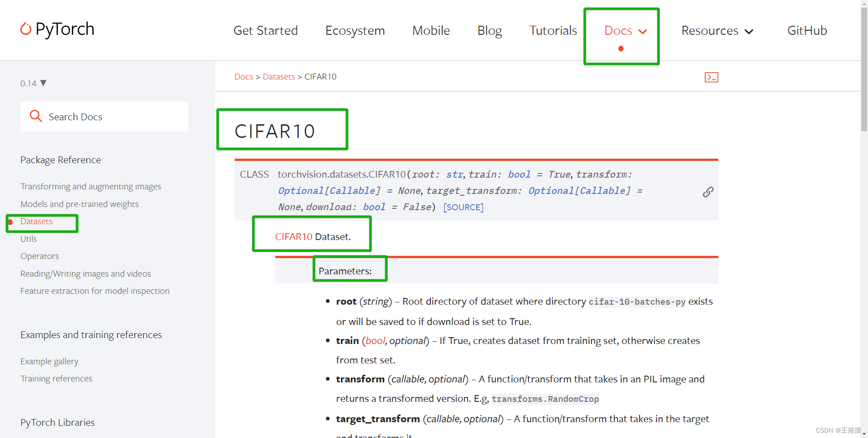View the [SOURCE] code link
This screenshot has width=868, height=438.
463,207
